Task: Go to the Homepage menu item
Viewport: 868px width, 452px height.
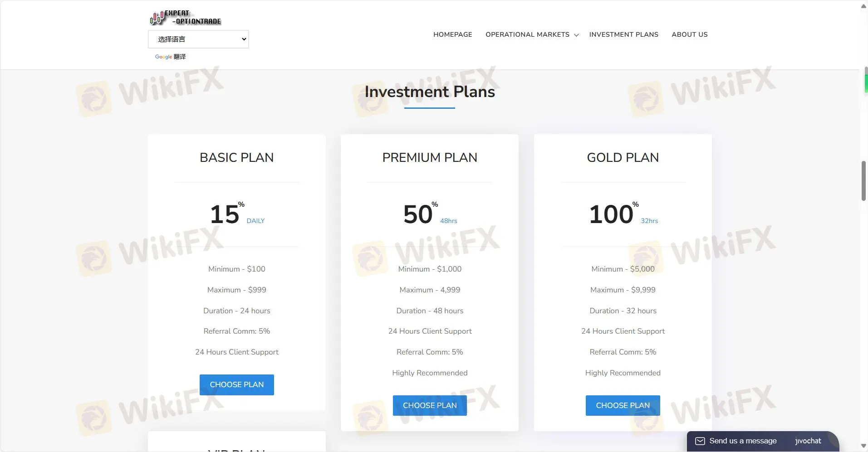Action: pos(452,34)
